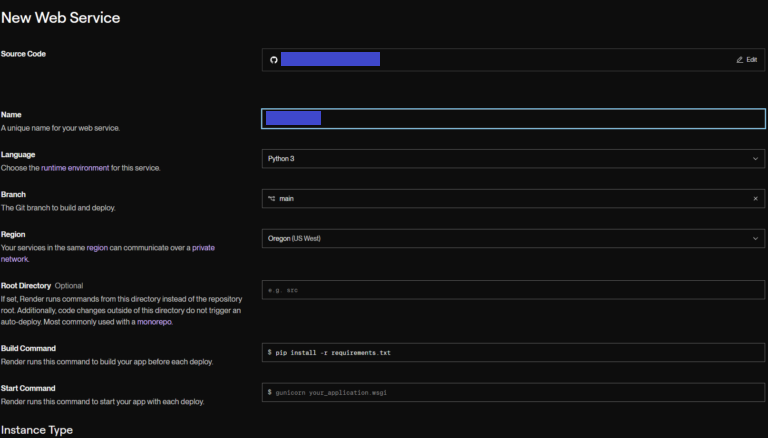Viewport: 768px width, 438px height.
Task: Click into the Build Command field
Action: [513, 353]
